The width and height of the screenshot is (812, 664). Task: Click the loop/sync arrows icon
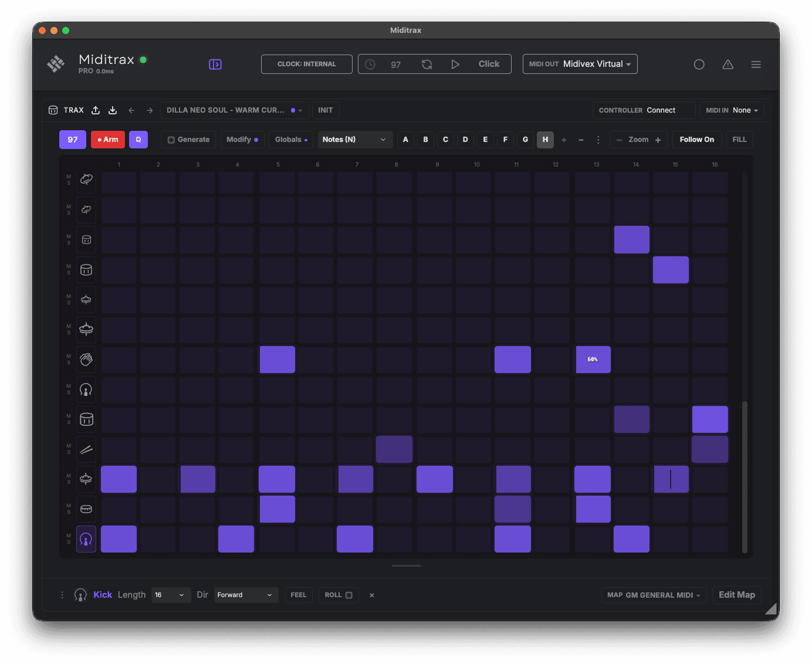[x=427, y=65]
